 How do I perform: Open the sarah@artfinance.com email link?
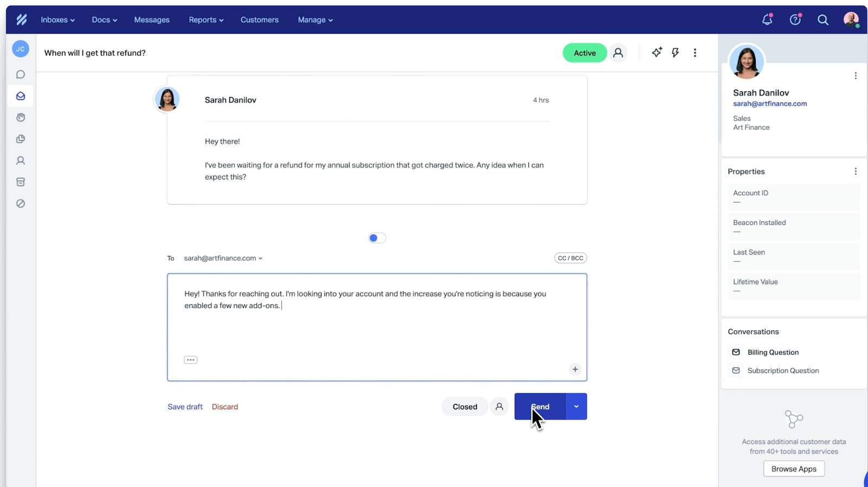coord(770,104)
